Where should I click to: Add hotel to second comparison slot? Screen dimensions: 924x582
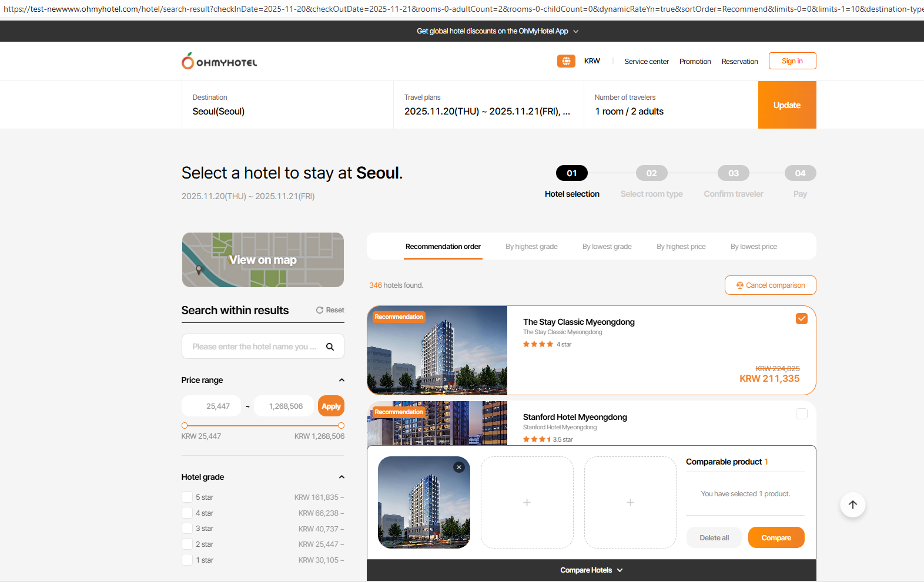pyautogui.click(x=527, y=503)
